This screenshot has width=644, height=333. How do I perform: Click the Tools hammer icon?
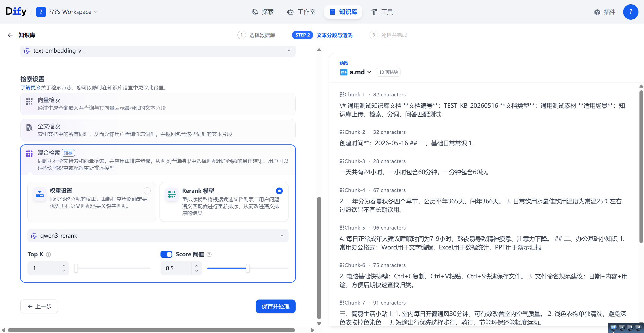[374, 12]
